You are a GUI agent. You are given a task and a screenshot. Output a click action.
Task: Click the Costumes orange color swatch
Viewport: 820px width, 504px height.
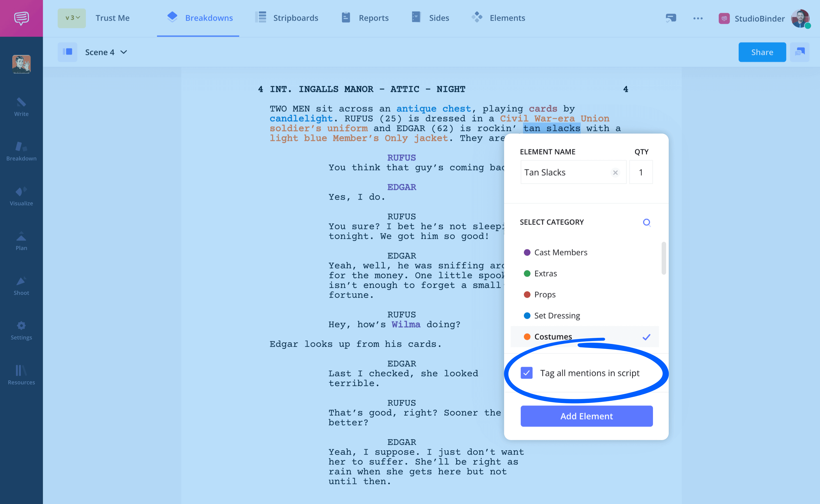pos(525,336)
